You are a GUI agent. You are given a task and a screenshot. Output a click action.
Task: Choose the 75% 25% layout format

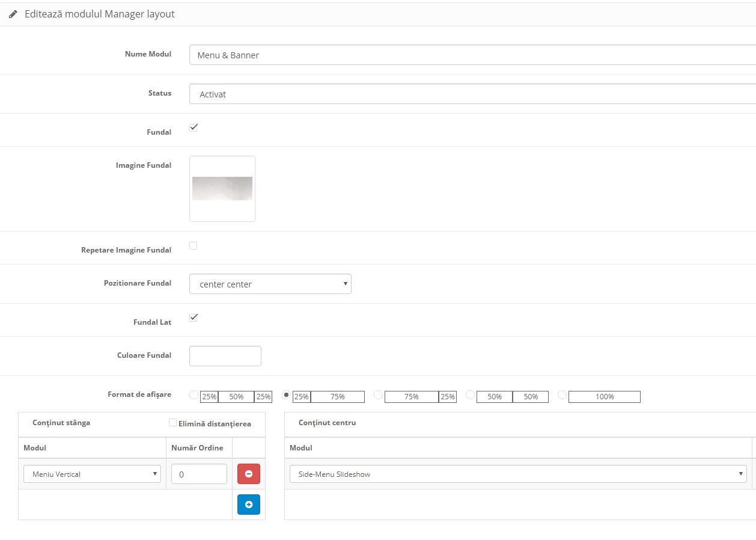378,395
